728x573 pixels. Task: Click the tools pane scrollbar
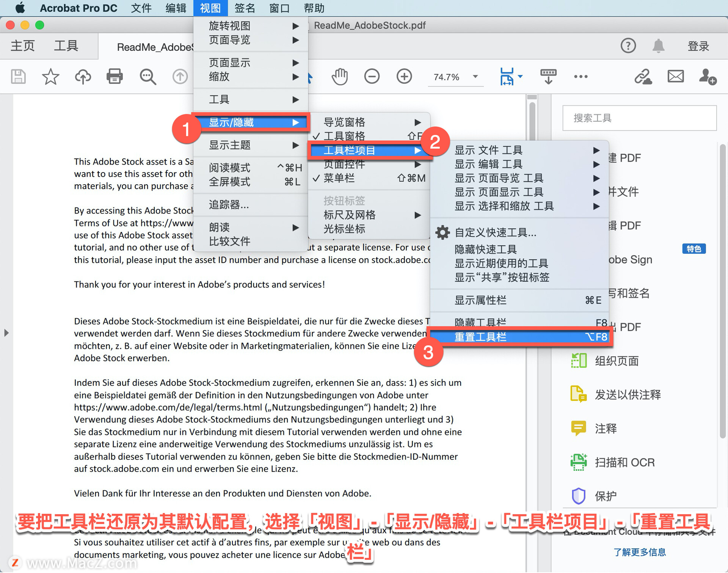click(723, 291)
